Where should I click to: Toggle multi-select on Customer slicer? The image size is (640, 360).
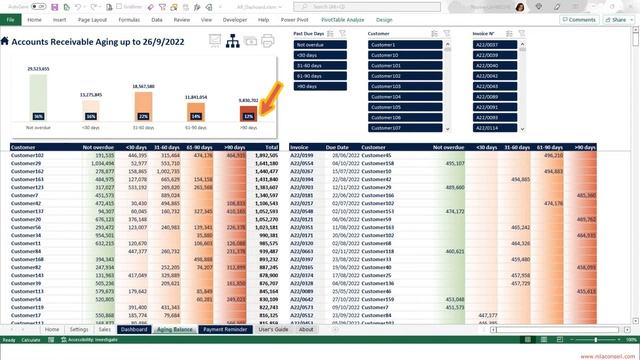point(435,33)
